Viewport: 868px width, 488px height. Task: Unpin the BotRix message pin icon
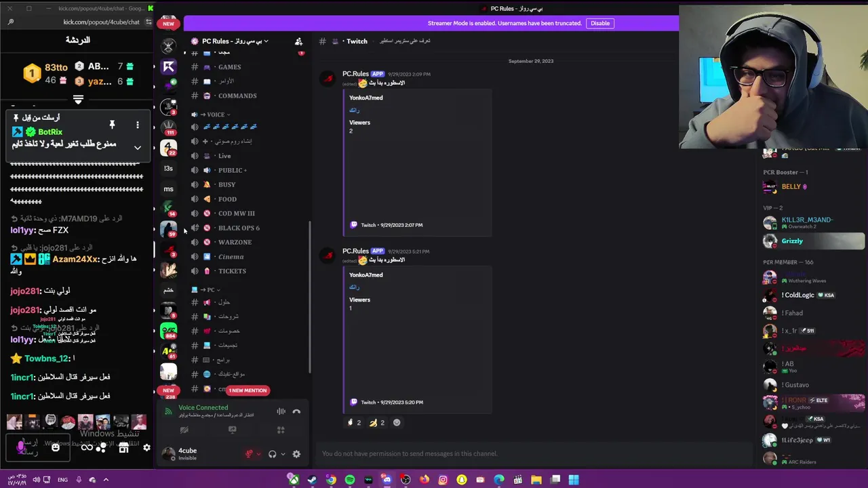(112, 125)
